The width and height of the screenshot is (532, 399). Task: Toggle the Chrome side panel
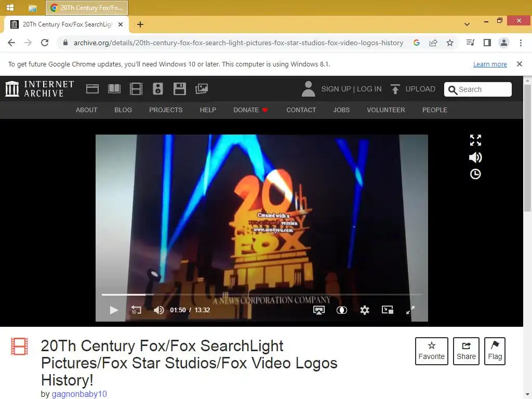[x=487, y=43]
